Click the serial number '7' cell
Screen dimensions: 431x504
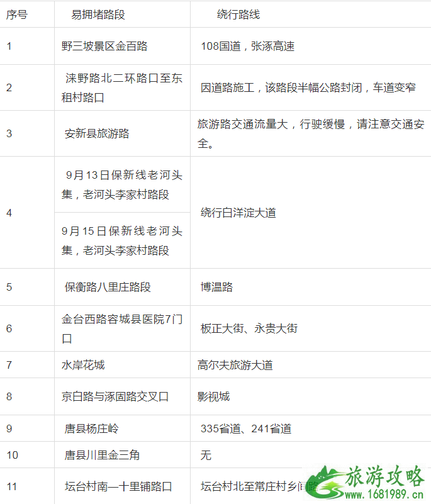pyautogui.click(x=27, y=365)
